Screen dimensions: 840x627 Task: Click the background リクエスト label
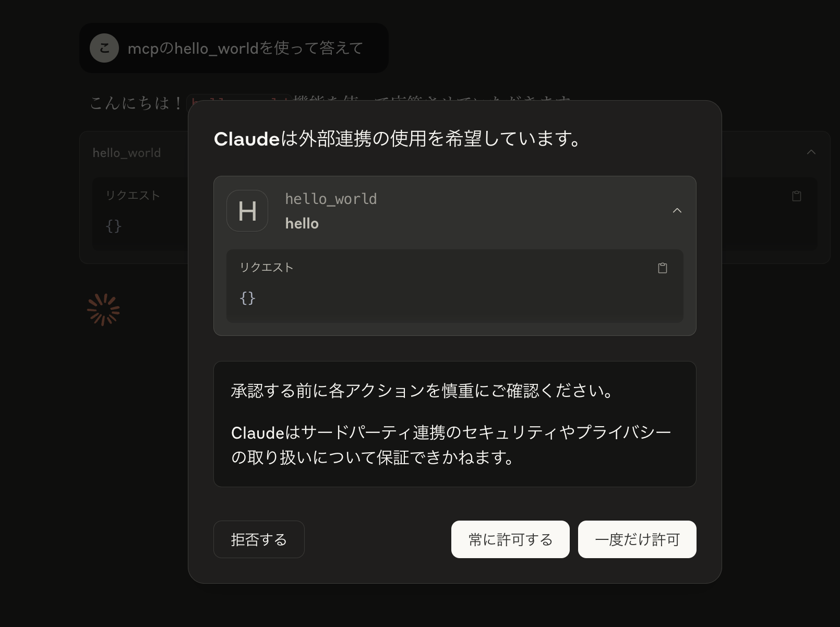133,195
